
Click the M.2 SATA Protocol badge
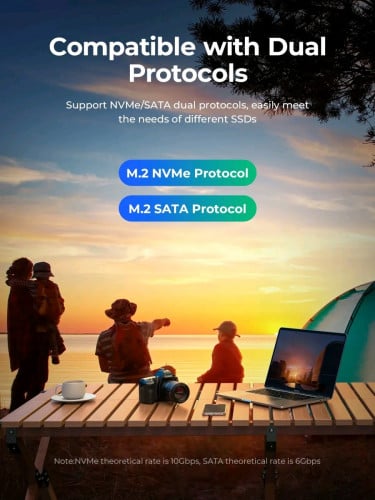coord(188,208)
